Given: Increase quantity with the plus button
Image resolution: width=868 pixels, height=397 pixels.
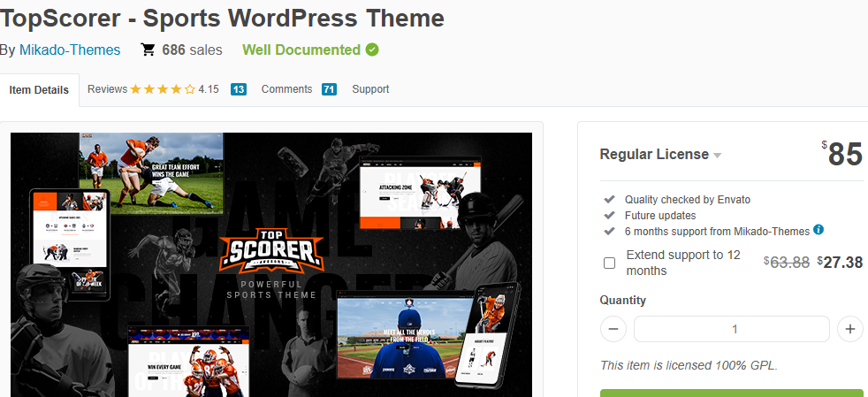Looking at the screenshot, I should [850, 329].
